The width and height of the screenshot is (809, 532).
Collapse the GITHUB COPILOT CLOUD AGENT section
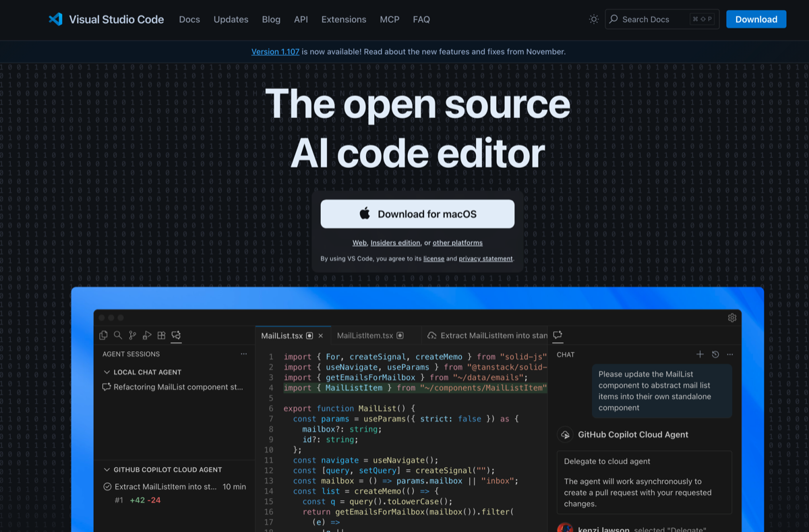pos(107,469)
